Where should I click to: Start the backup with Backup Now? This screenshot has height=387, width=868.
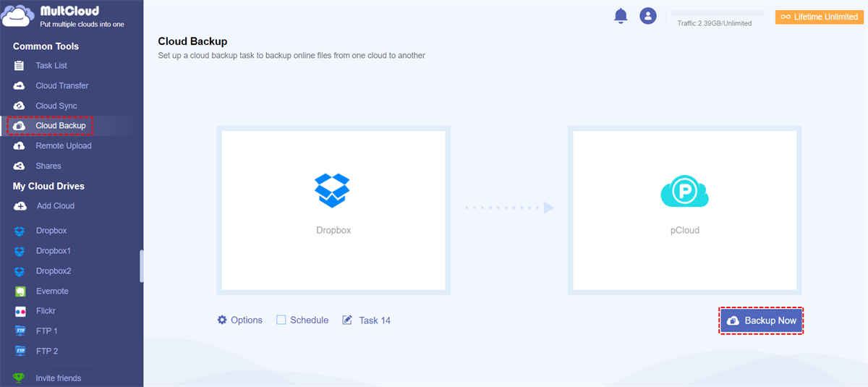click(x=761, y=320)
